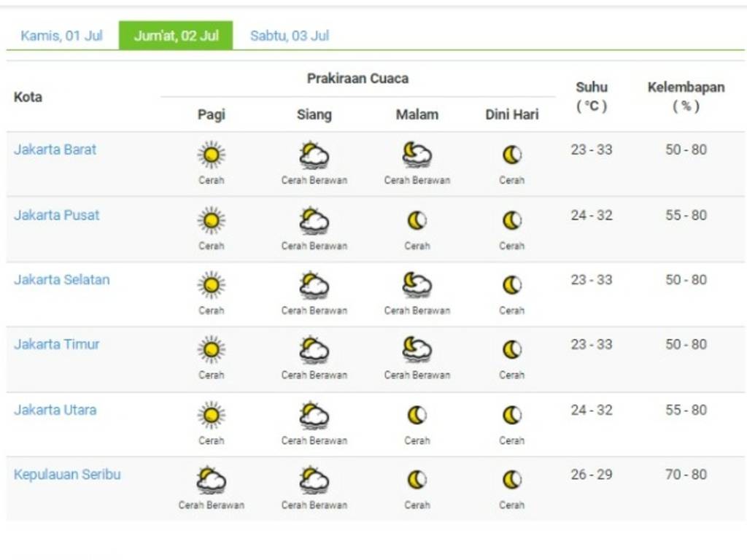Image resolution: width=747 pixels, height=560 pixels.
Task: Click Jakarta Pusat Pagi sun icon
Action: click(x=212, y=220)
